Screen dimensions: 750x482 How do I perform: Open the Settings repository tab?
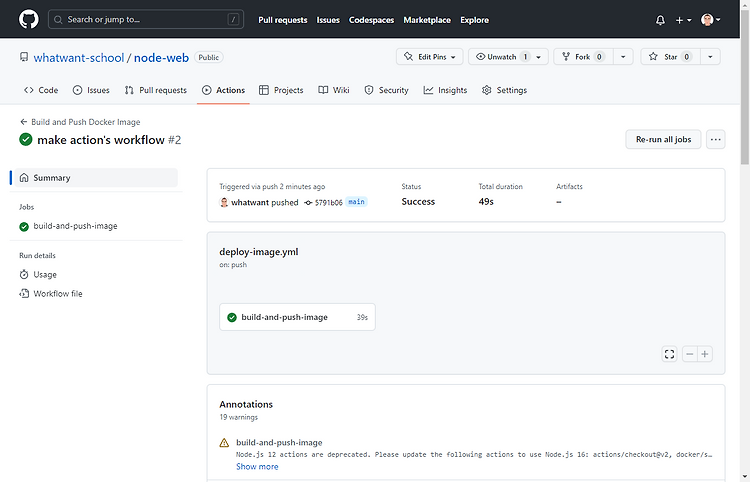point(504,90)
